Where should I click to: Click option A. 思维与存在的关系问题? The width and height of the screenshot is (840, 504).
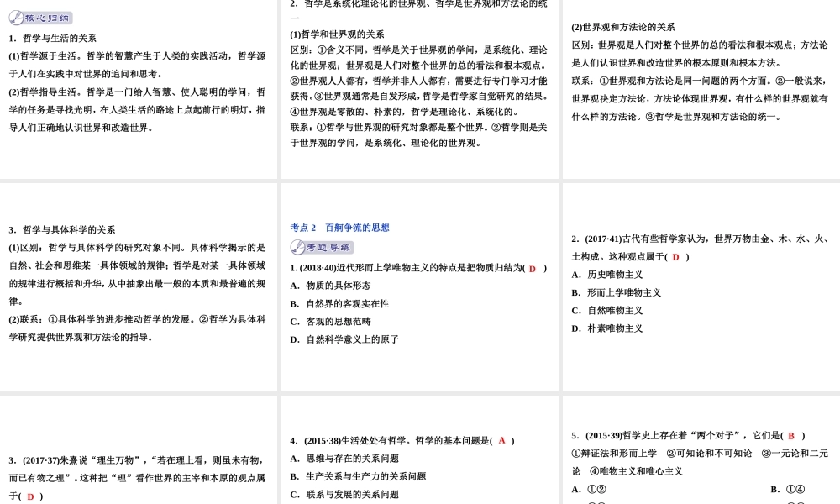click(344, 459)
